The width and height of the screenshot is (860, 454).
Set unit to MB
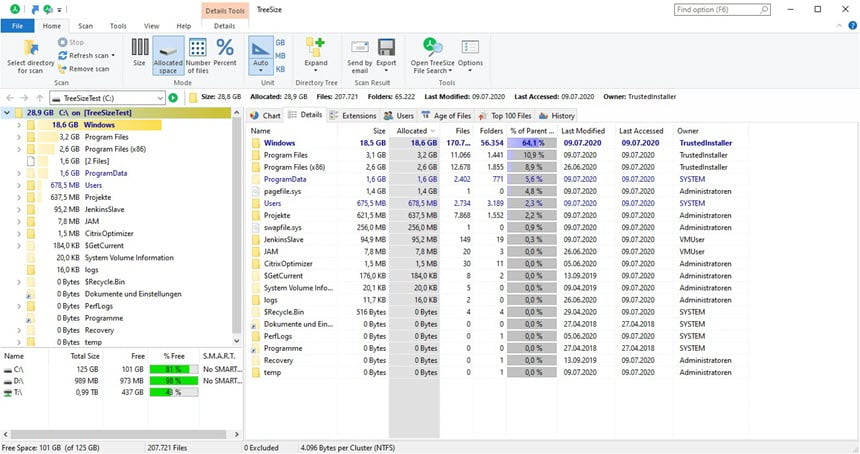pyautogui.click(x=280, y=56)
